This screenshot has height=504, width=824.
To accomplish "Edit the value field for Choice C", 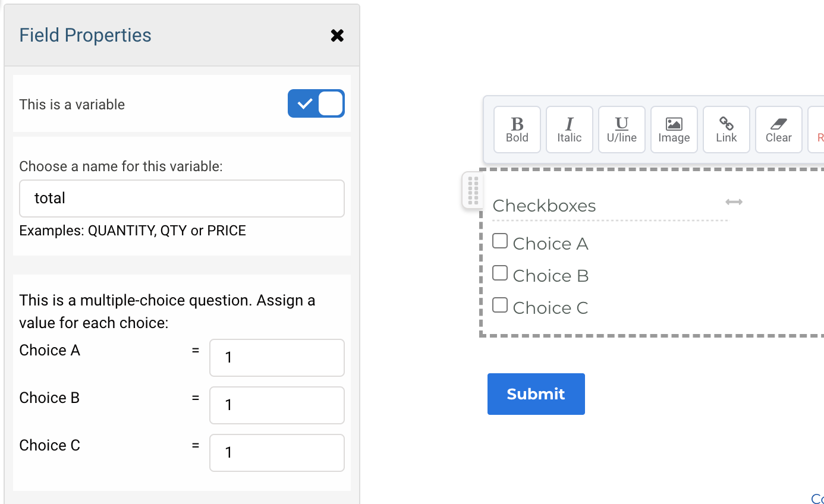I will 276,452.
